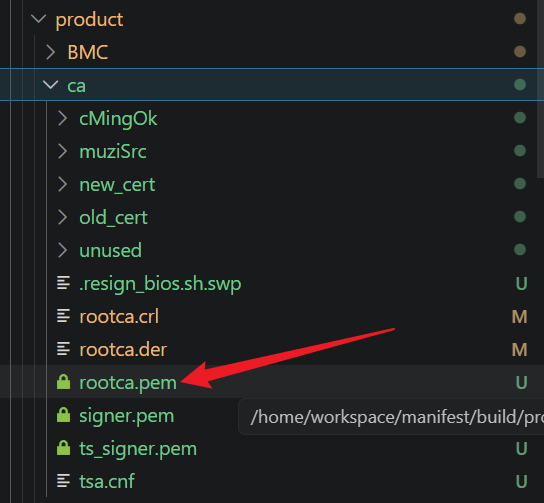
Task: Expand the old_cert folder
Action: (x=63, y=217)
